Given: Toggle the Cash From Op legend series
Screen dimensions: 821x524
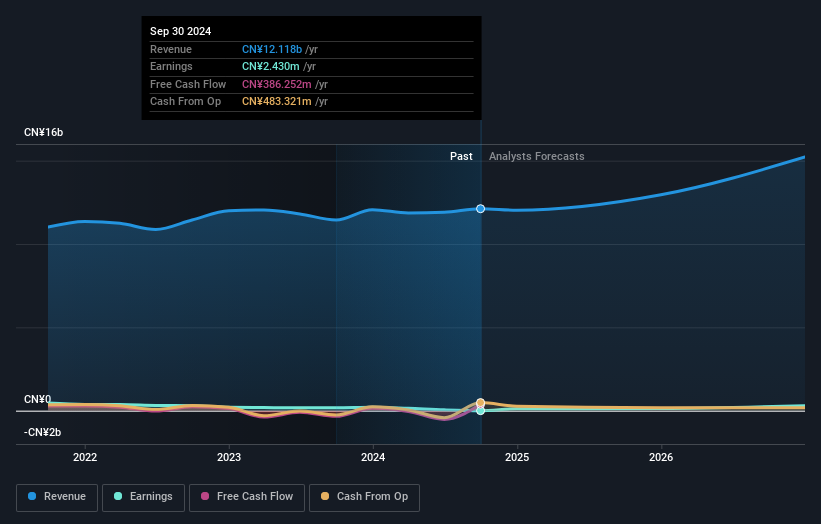Looking at the screenshot, I should click(x=364, y=497).
